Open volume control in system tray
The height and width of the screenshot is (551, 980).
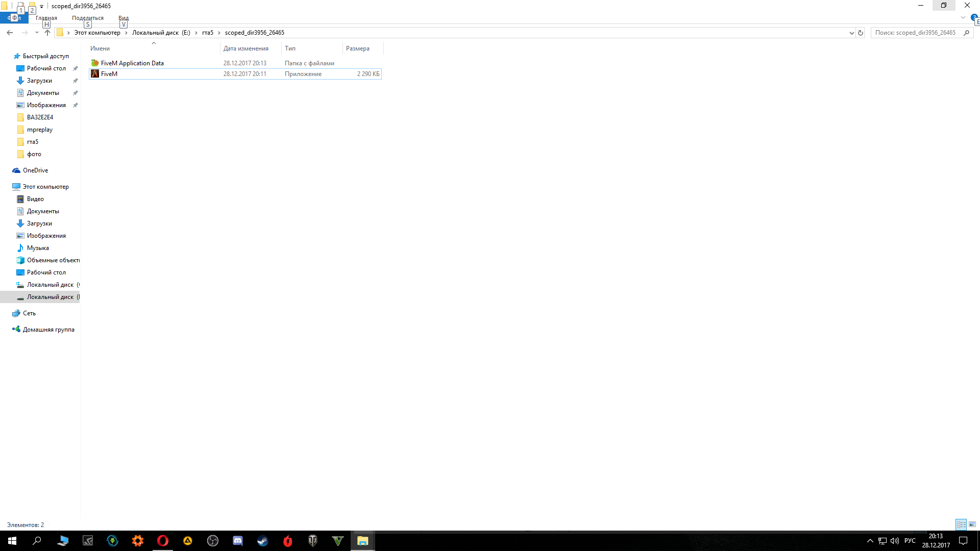[x=894, y=541]
